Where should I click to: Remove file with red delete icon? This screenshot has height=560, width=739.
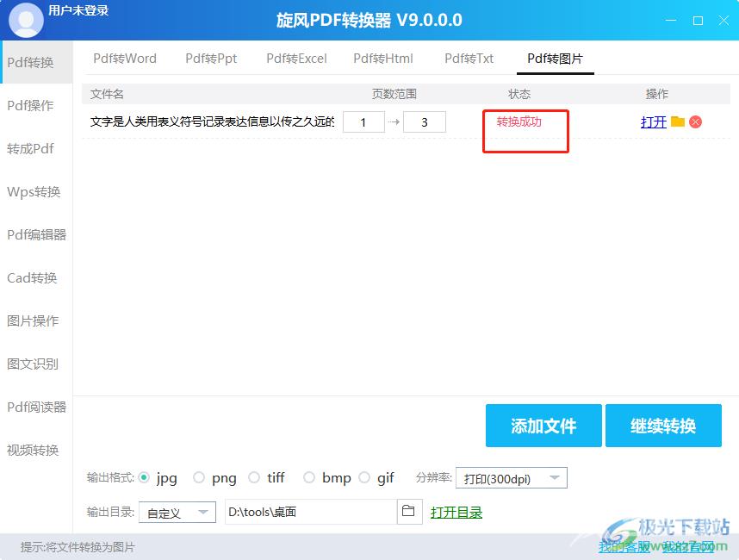695,122
